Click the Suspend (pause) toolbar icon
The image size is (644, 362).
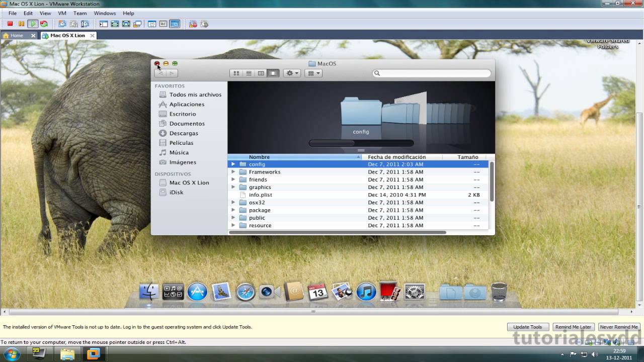tap(21, 24)
